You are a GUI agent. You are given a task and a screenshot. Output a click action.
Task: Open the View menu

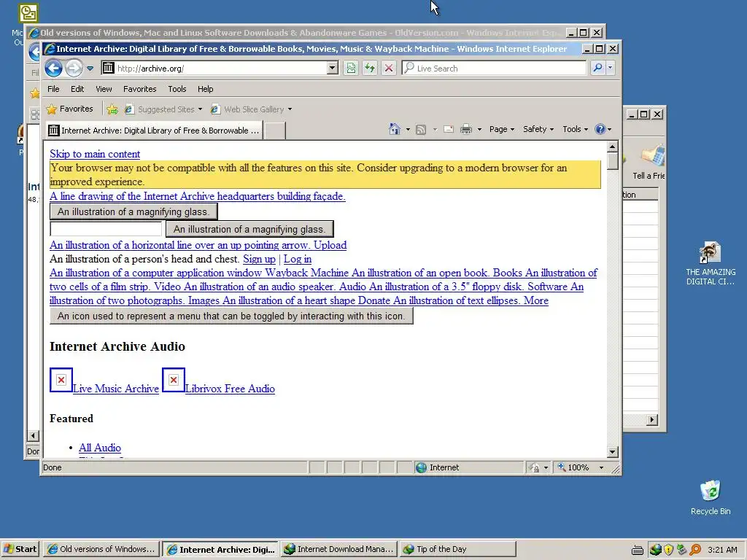104,89
